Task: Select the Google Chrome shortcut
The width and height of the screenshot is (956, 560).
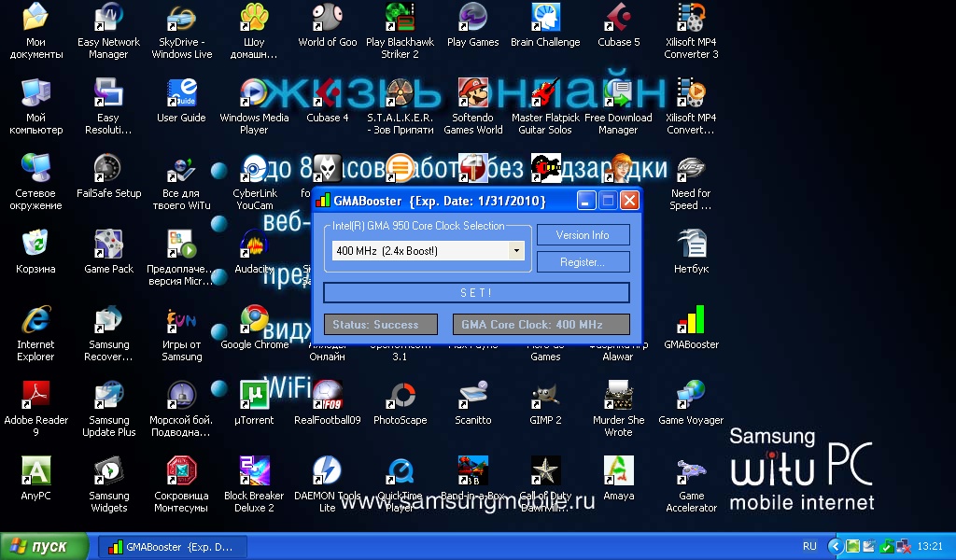Action: point(254,319)
